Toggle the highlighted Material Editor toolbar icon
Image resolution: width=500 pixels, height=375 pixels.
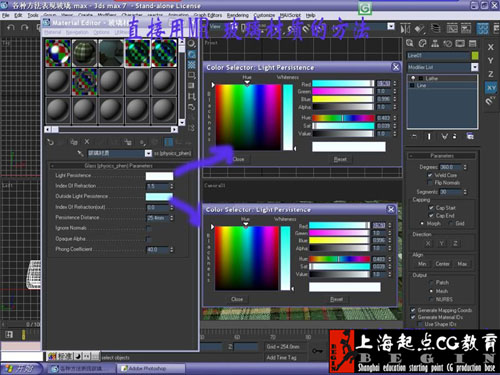(482, 29)
